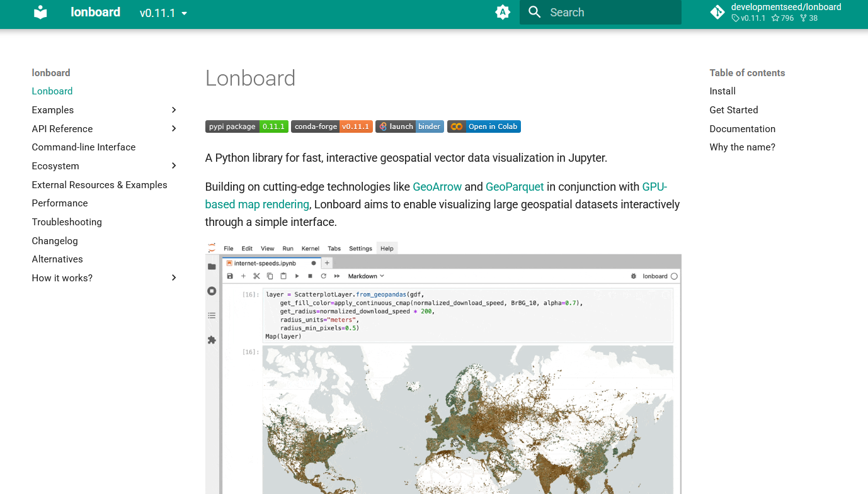This screenshot has height=494, width=868.
Task: Open the Markdown cell-type dropdown in the notebook
Action: click(366, 276)
